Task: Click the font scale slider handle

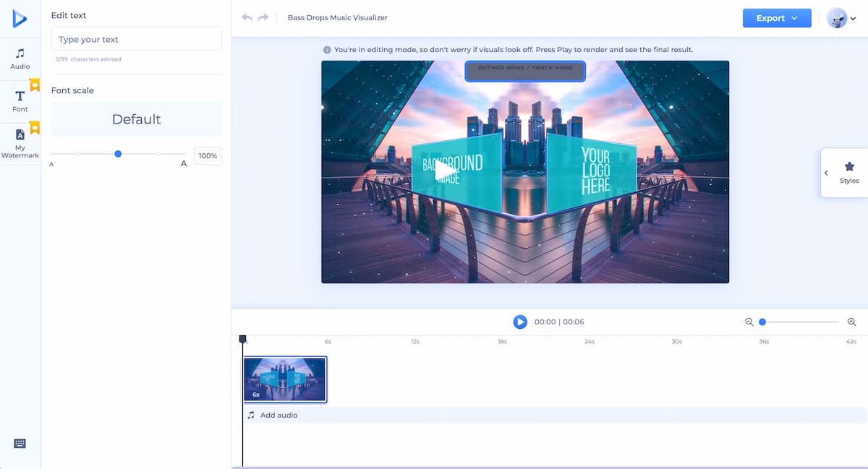Action: click(x=118, y=154)
